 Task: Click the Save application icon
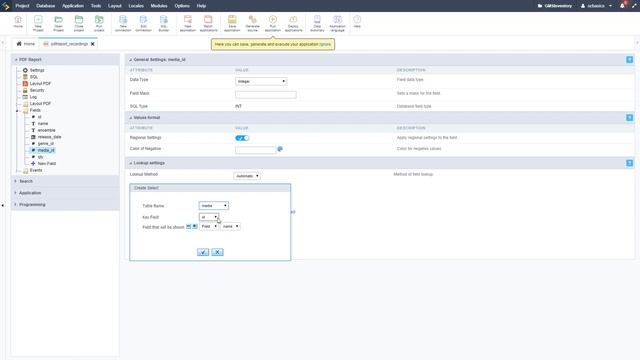tap(232, 23)
